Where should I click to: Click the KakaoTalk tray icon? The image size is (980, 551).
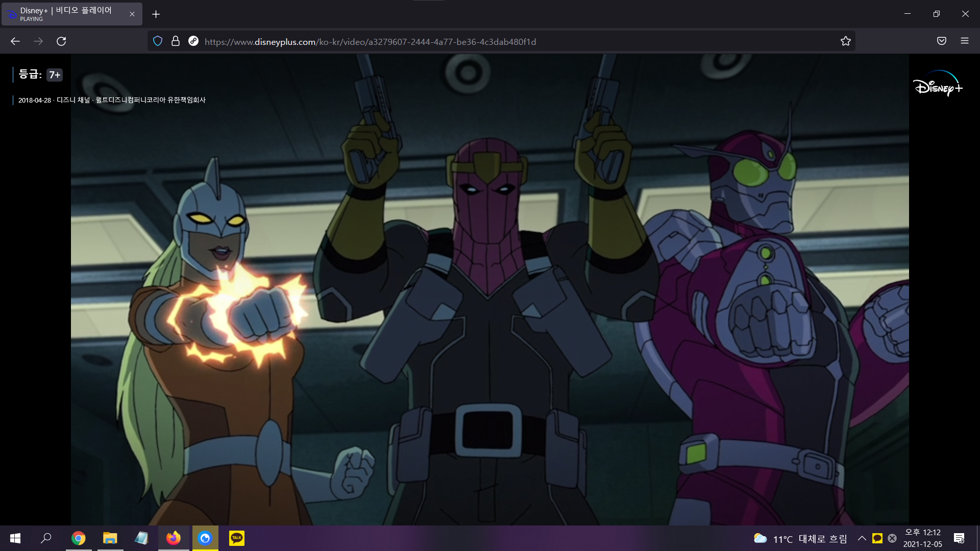point(877,538)
